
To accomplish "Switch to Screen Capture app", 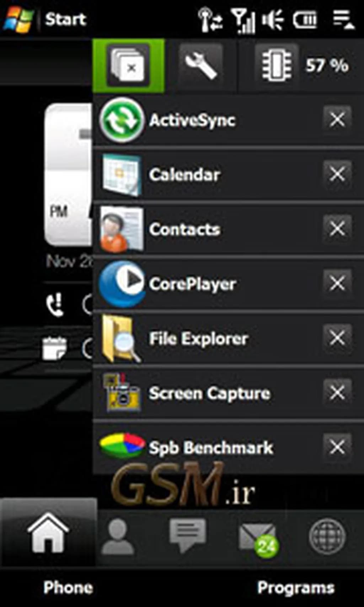I will (209, 393).
